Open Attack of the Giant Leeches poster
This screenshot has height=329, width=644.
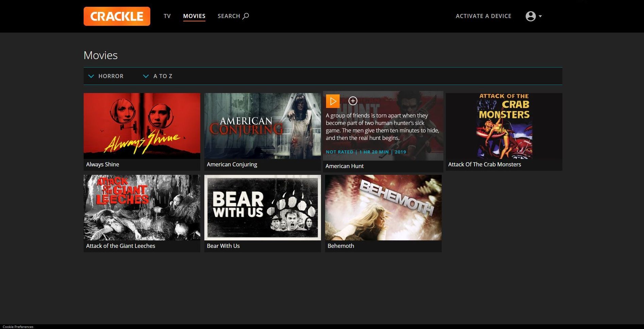[x=142, y=207]
